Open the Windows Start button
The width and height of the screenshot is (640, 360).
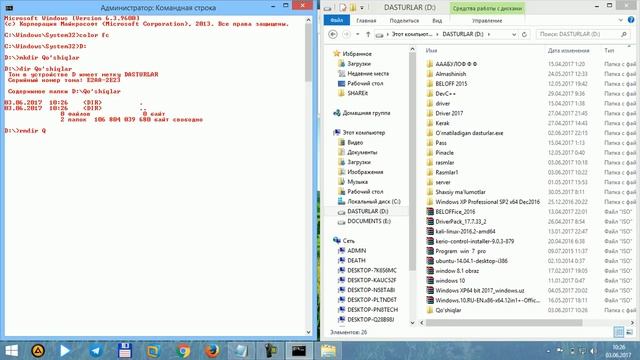coord(11,351)
